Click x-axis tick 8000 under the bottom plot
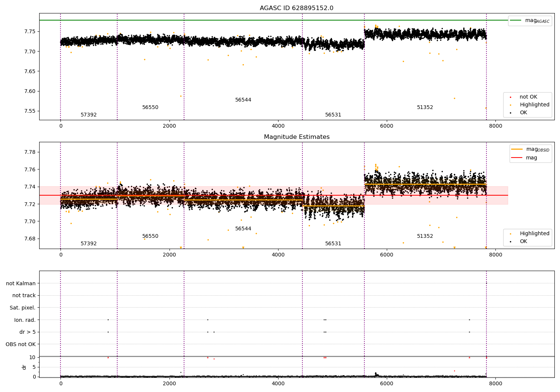This screenshot has width=560, height=392. coord(495,383)
